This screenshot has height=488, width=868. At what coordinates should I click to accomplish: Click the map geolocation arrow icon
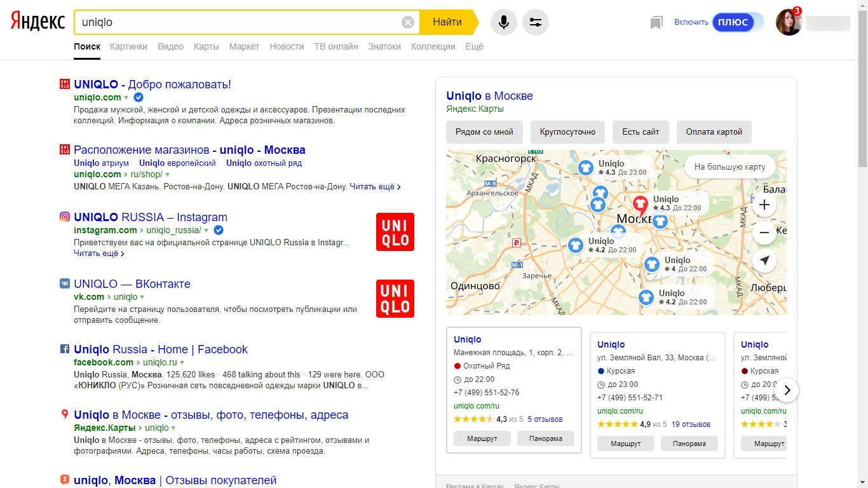tap(764, 261)
